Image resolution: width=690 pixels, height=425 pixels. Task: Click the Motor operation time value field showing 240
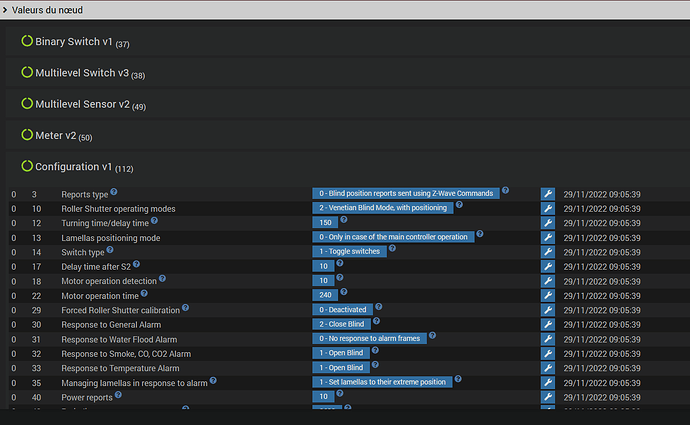click(325, 295)
